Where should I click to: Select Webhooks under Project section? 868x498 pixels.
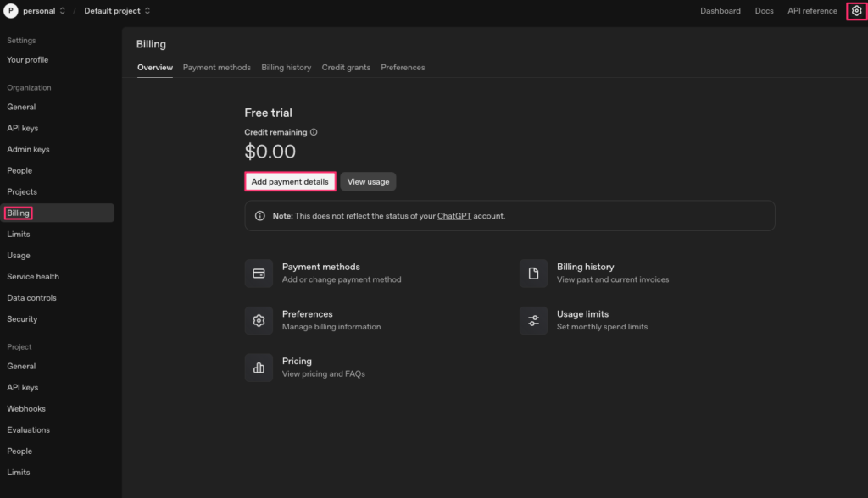(x=28, y=409)
